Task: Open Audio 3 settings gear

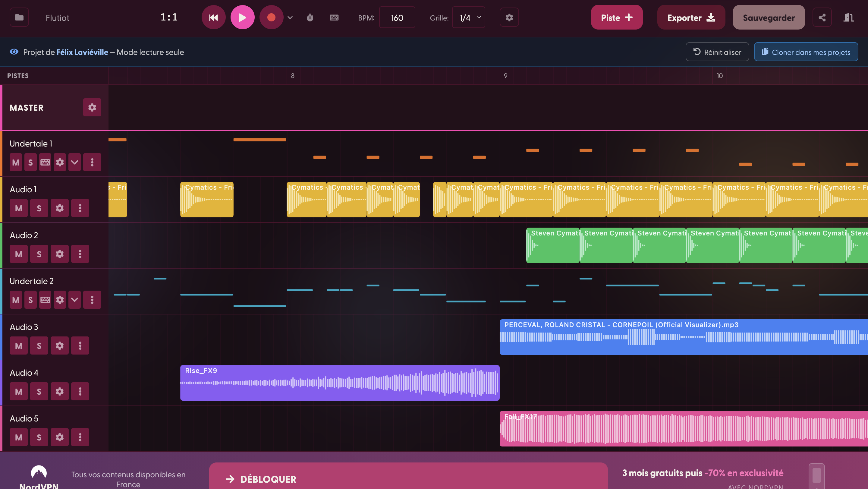Action: point(60,346)
